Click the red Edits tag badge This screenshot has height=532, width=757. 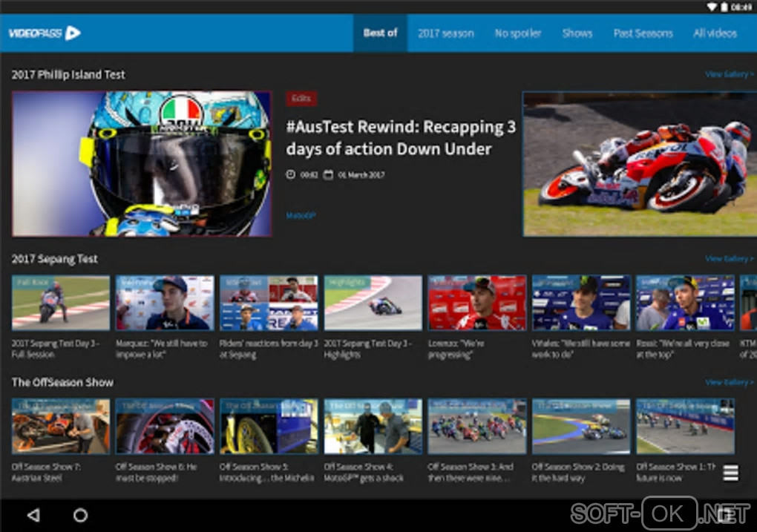coord(301,99)
